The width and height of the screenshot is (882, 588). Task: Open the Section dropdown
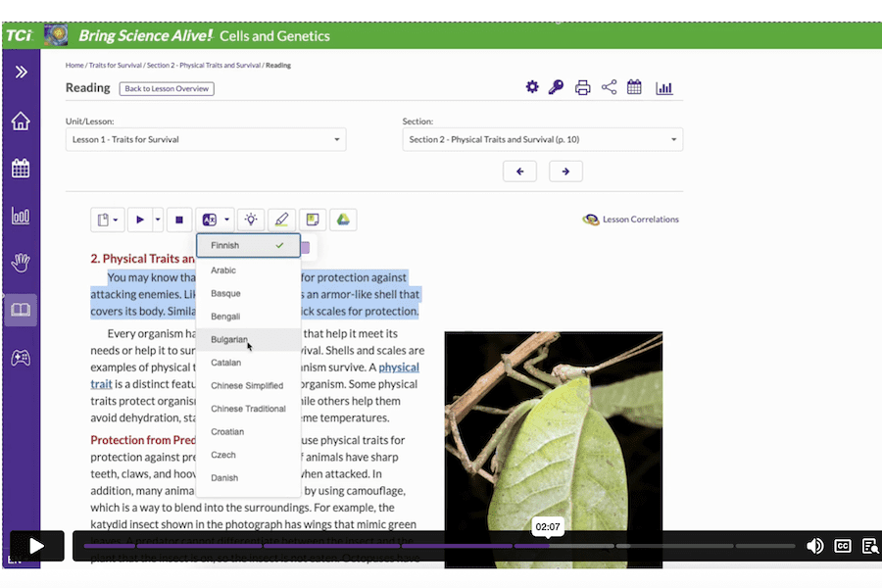(543, 139)
